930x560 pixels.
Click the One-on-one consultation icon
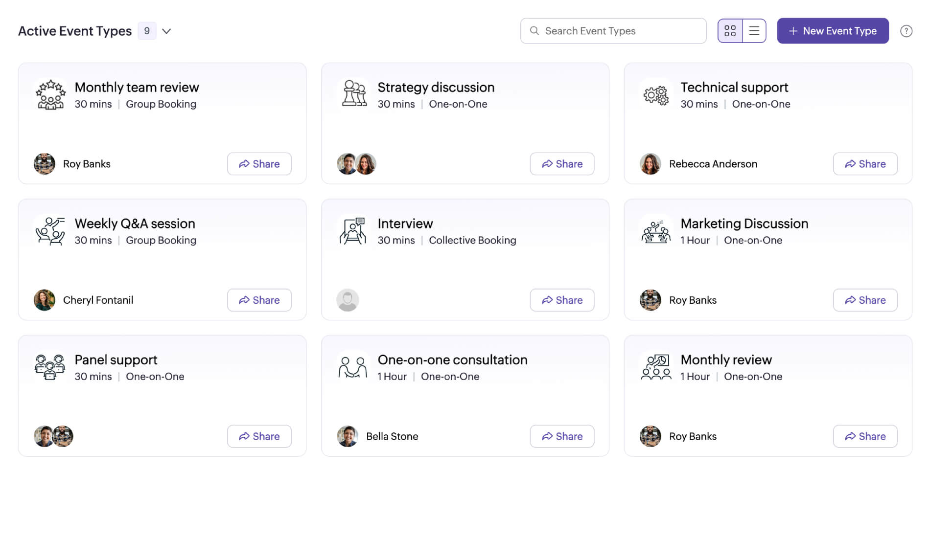tap(353, 367)
